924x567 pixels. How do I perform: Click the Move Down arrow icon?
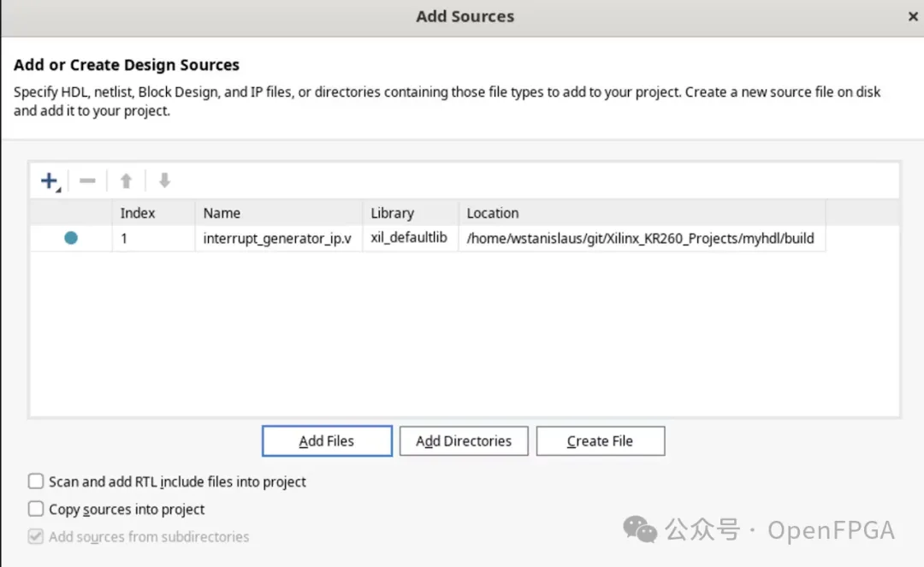point(164,180)
